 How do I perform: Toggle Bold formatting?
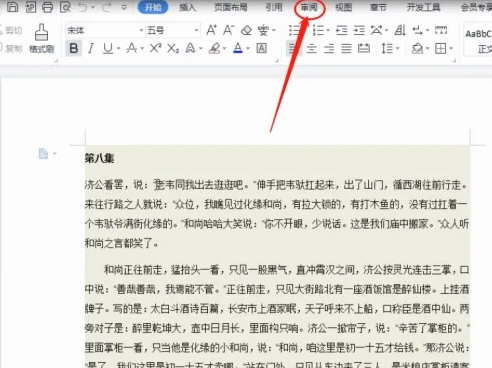coord(74,49)
